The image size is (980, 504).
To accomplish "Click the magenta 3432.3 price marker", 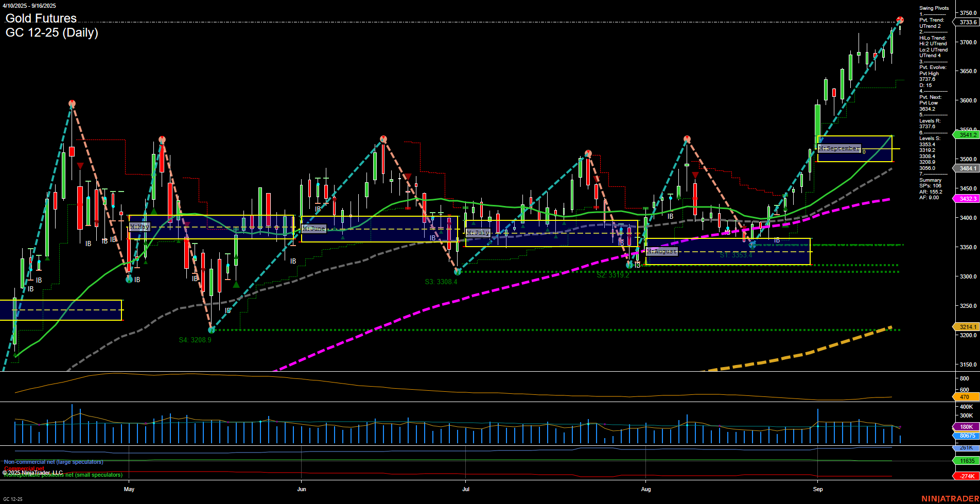I will (967, 199).
